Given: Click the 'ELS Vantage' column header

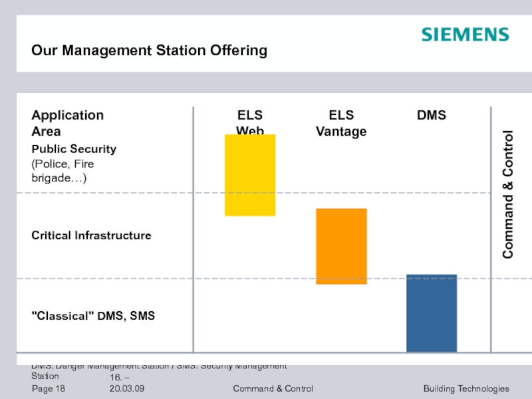Looking at the screenshot, I should click(x=341, y=123).
